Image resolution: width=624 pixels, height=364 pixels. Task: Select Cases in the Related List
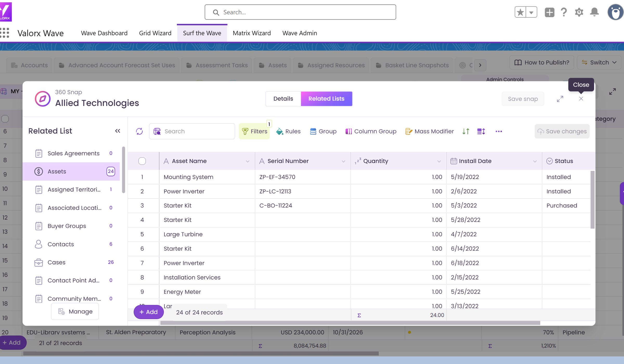pos(71,262)
